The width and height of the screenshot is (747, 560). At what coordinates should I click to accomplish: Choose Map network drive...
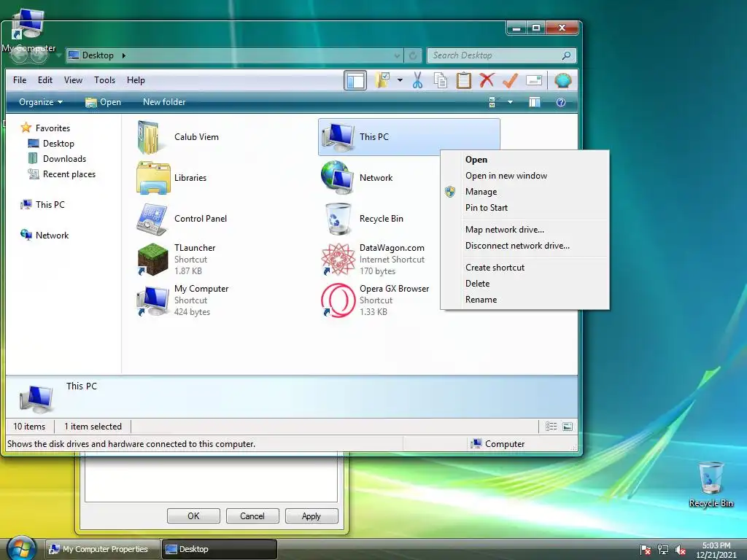pos(525,230)
